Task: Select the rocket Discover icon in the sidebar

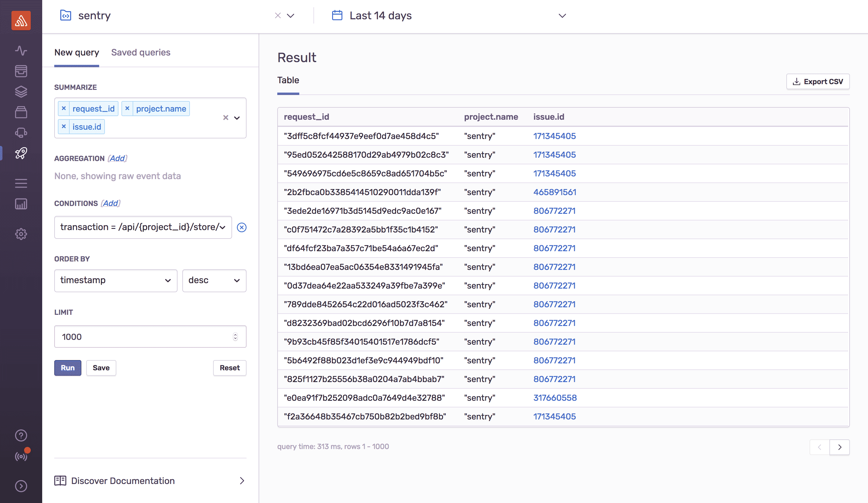Action: 21,153
